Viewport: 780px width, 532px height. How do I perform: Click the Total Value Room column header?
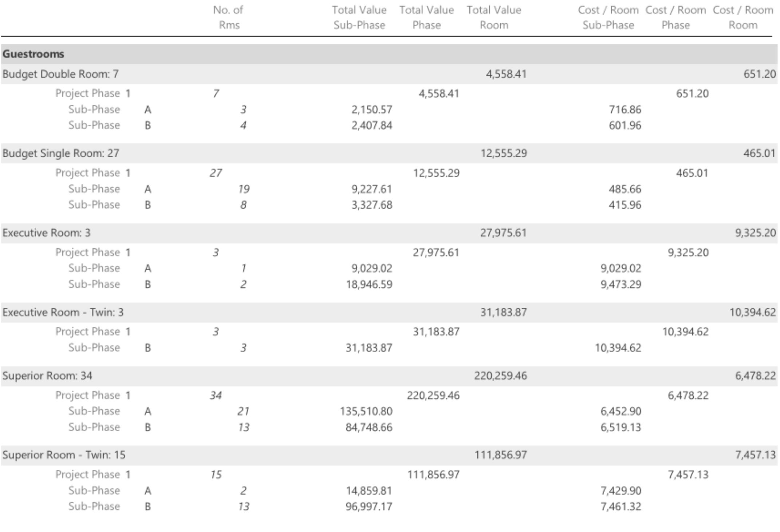494,17
